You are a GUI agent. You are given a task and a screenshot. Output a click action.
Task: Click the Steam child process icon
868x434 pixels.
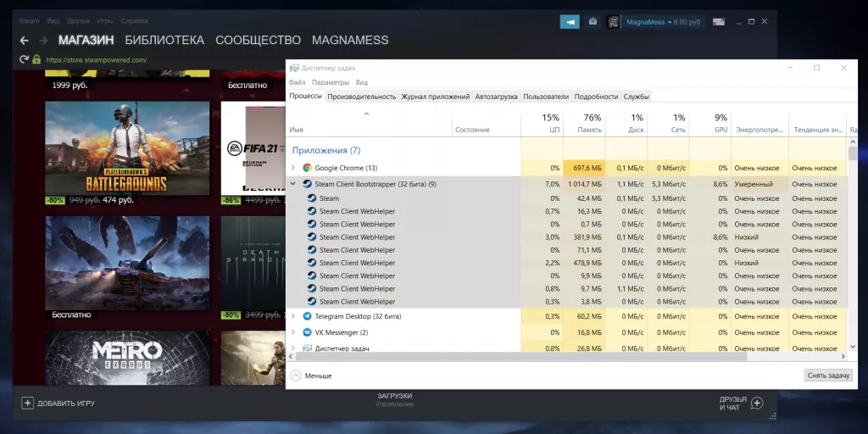312,198
